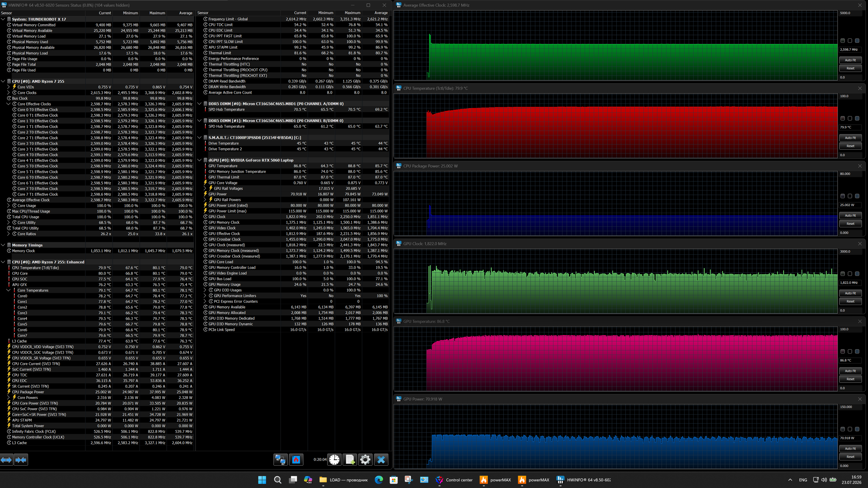Click Reset in Average Effective Clock graph
The image size is (868, 488).
tap(850, 68)
